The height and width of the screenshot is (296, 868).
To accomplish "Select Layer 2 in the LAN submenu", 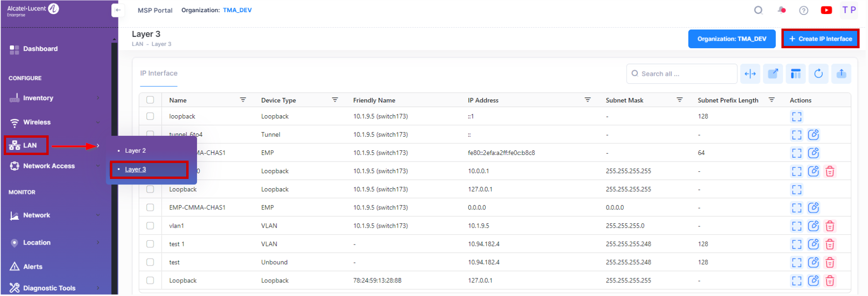I will tap(135, 151).
